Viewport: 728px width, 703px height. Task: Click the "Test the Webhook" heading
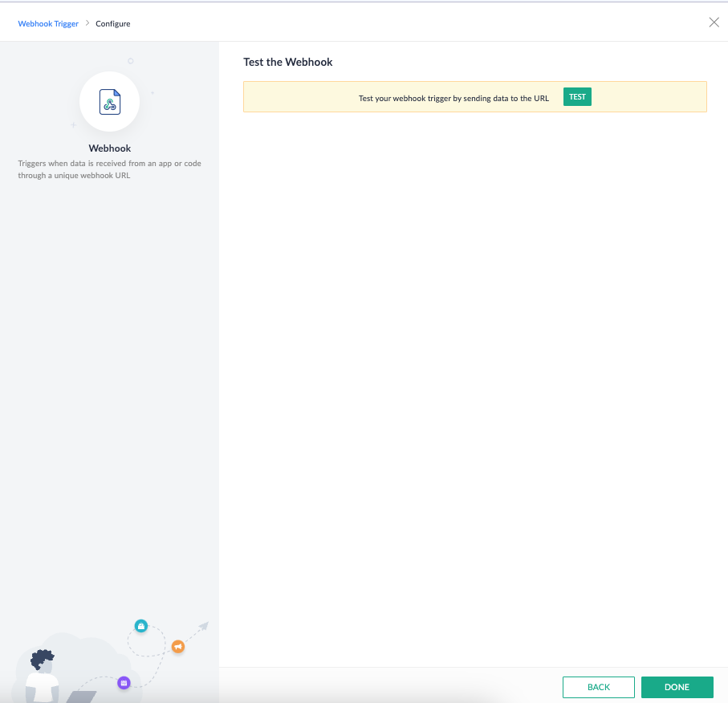tap(288, 62)
